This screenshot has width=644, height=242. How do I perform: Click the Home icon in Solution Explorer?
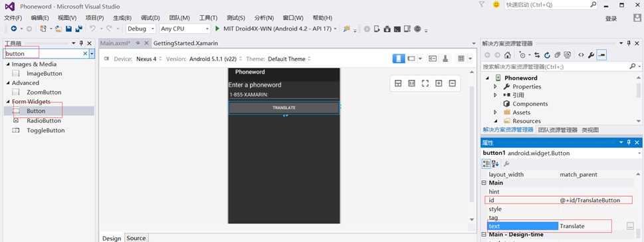(507, 55)
